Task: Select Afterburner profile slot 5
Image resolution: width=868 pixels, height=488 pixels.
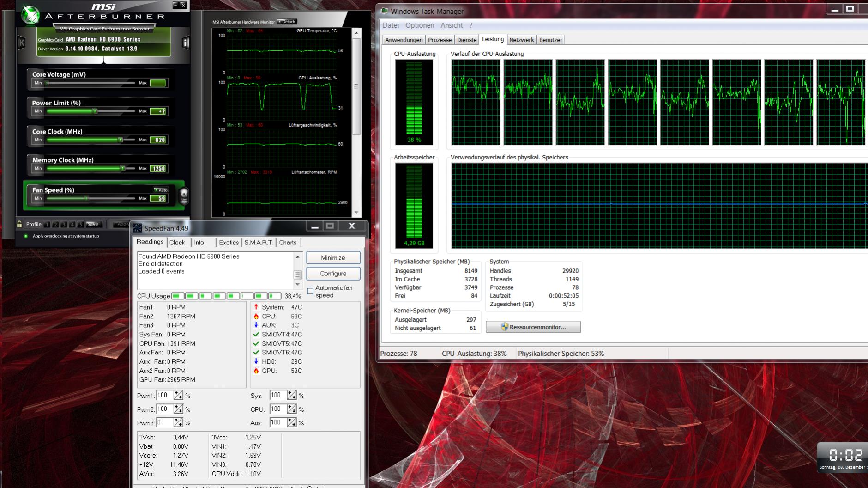Action: pos(80,225)
